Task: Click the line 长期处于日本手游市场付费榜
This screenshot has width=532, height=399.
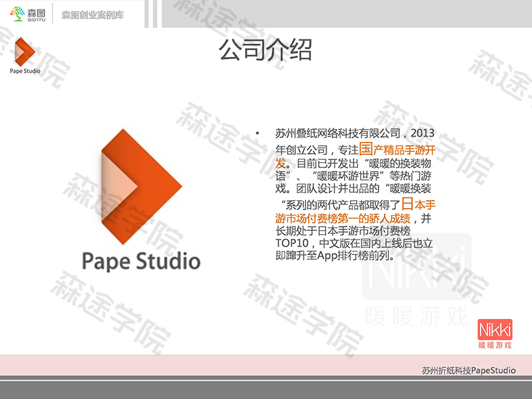Action: [343, 231]
